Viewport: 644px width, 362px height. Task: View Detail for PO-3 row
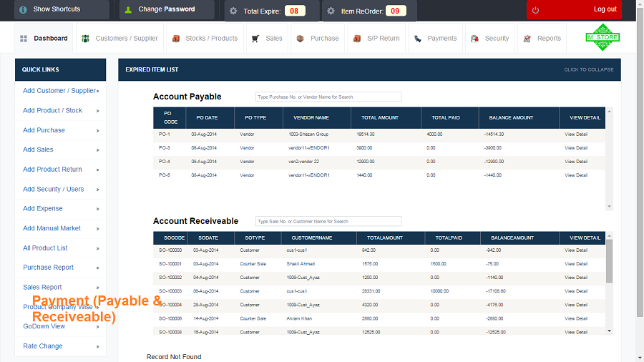(x=576, y=148)
